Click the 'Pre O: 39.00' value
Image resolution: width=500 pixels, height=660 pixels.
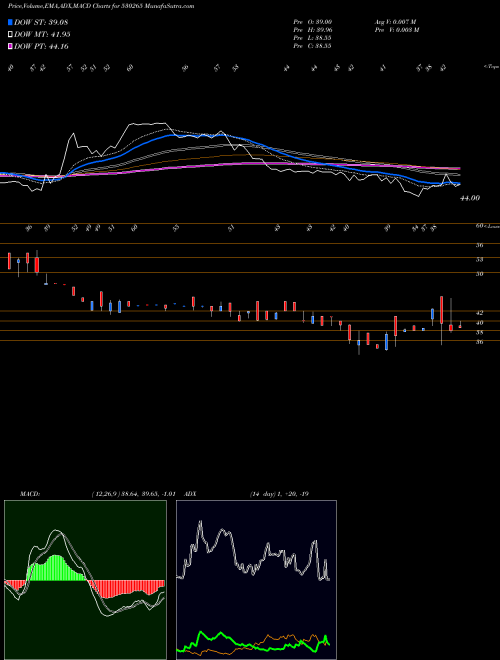(313, 22)
